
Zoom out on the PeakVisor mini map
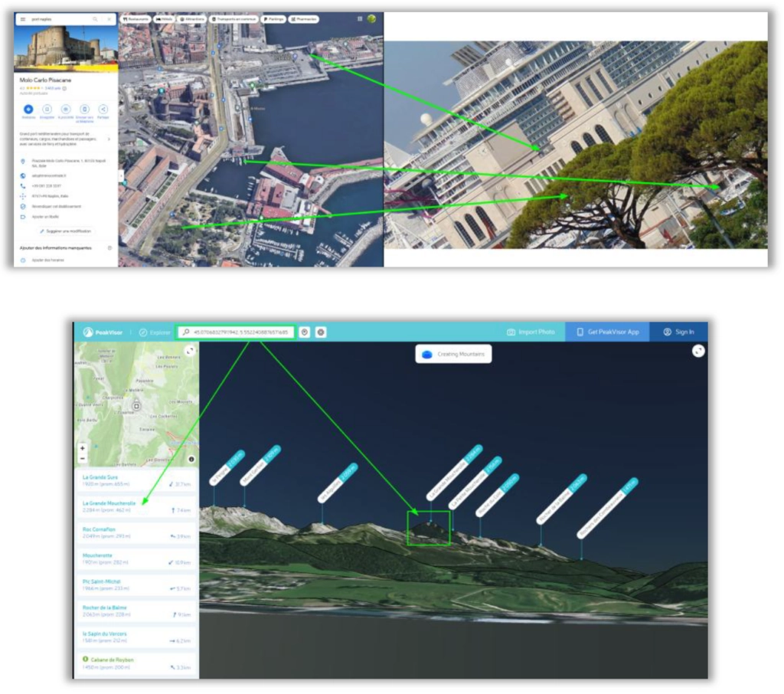pos(83,458)
